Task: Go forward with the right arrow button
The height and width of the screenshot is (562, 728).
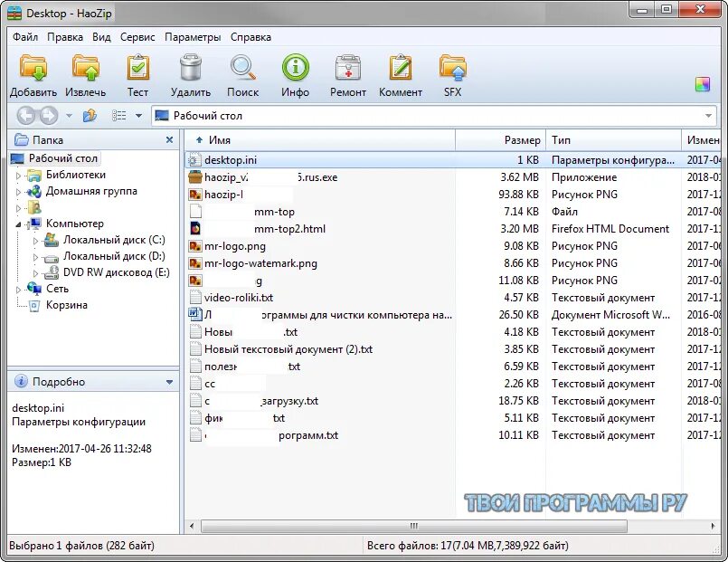Action: (49, 116)
